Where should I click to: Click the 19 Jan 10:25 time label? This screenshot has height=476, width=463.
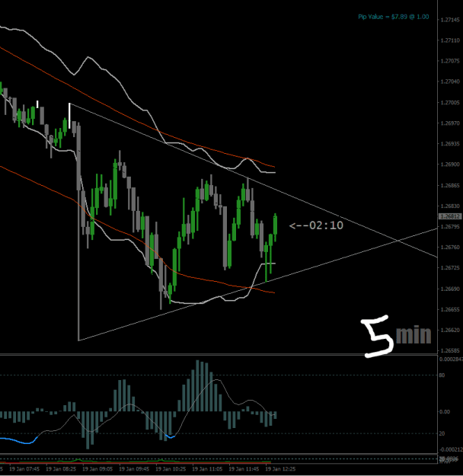pos(171,469)
